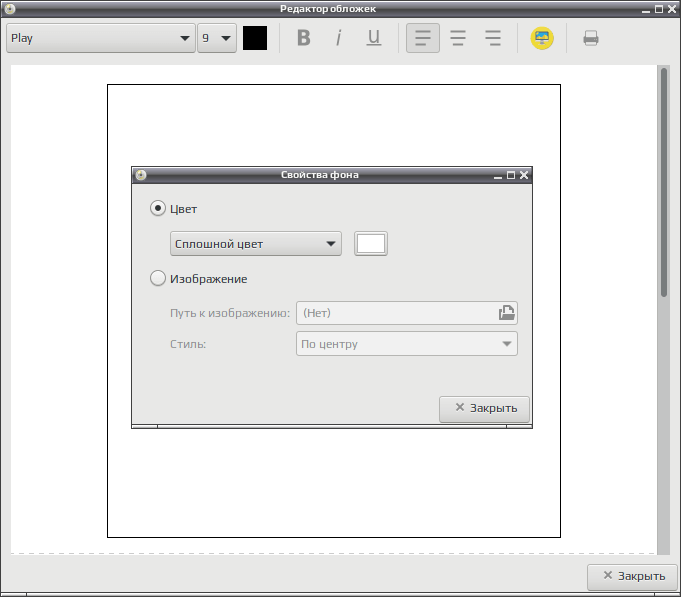Click the Редактор обложек title bar app icon

[10, 9]
